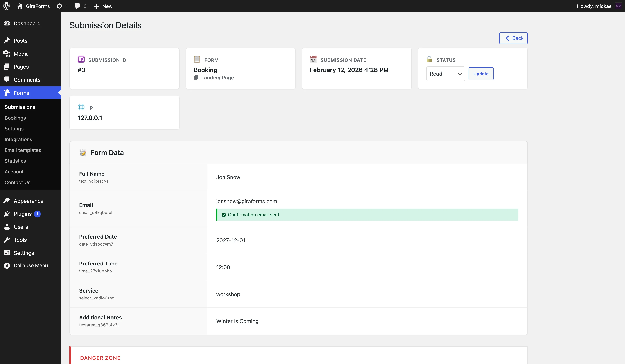Open Plugins via its plug icon
This screenshot has height=364, width=625.
click(x=7, y=214)
